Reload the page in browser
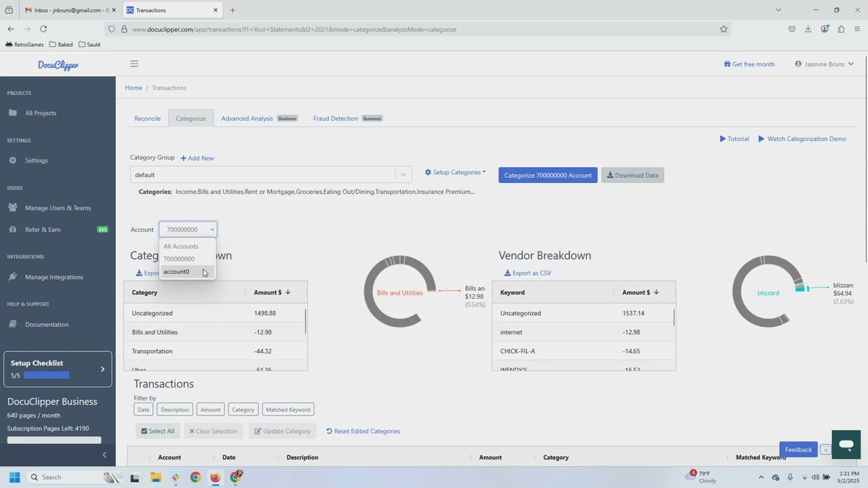 (x=43, y=29)
